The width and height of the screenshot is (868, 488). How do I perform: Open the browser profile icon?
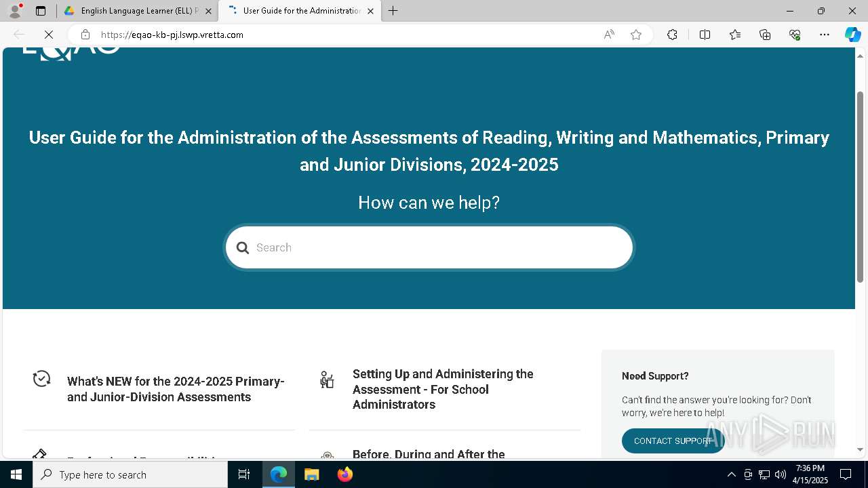click(15, 11)
